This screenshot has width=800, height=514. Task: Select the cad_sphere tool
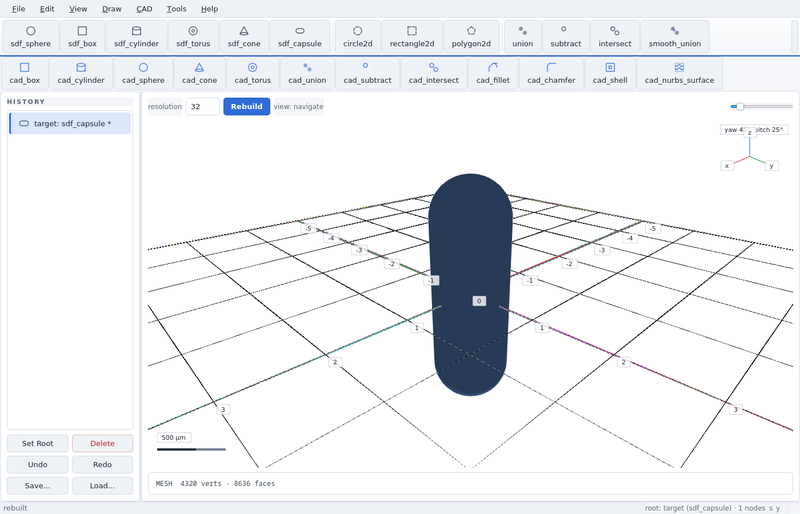(143, 74)
